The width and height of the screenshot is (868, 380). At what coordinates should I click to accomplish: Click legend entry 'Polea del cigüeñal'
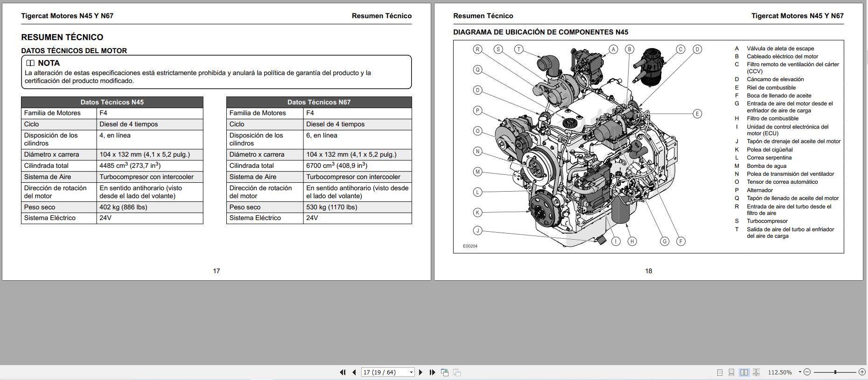click(x=770, y=150)
